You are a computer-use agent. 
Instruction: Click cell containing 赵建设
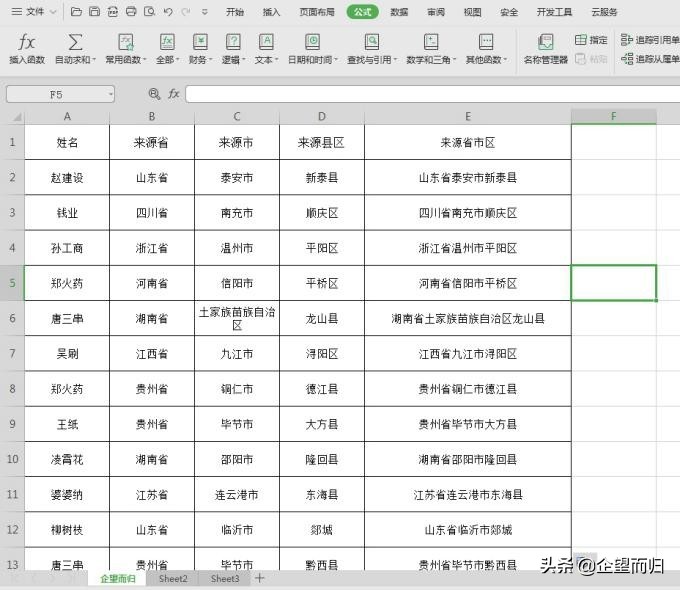coord(67,177)
